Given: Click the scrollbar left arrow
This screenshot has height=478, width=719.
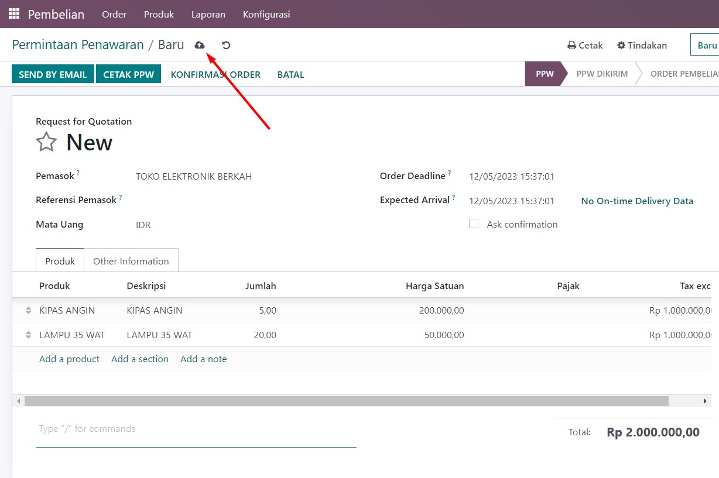Looking at the screenshot, I should click(18, 401).
